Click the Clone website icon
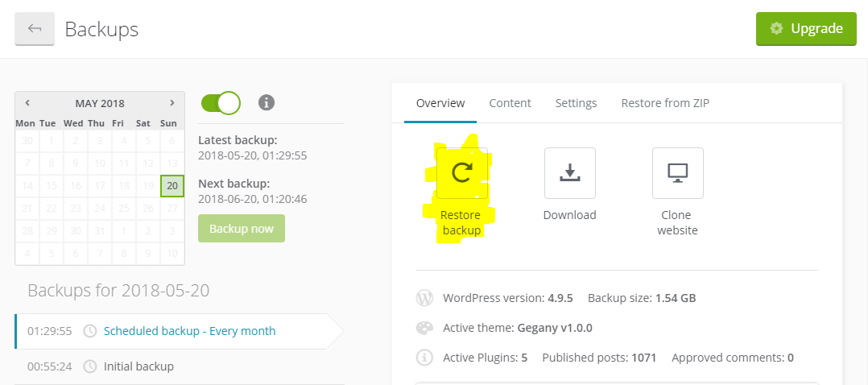The image size is (868, 385). pyautogui.click(x=677, y=172)
